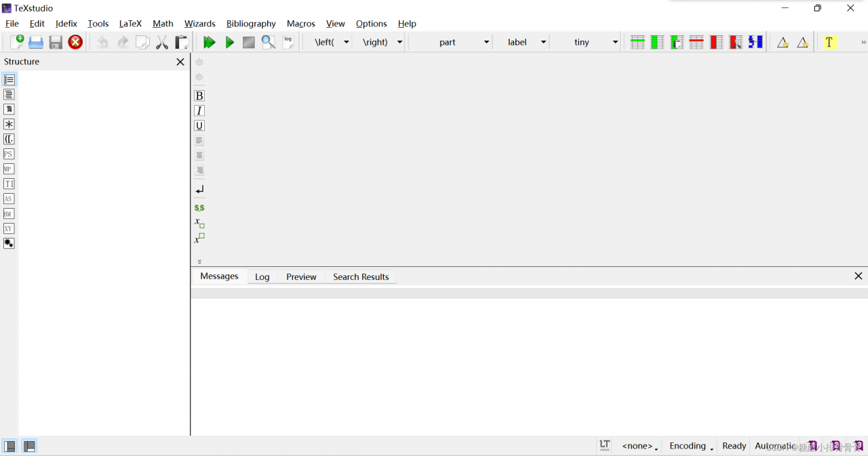
Task: Toggle the TI sidebar panel icon
Action: [9, 184]
